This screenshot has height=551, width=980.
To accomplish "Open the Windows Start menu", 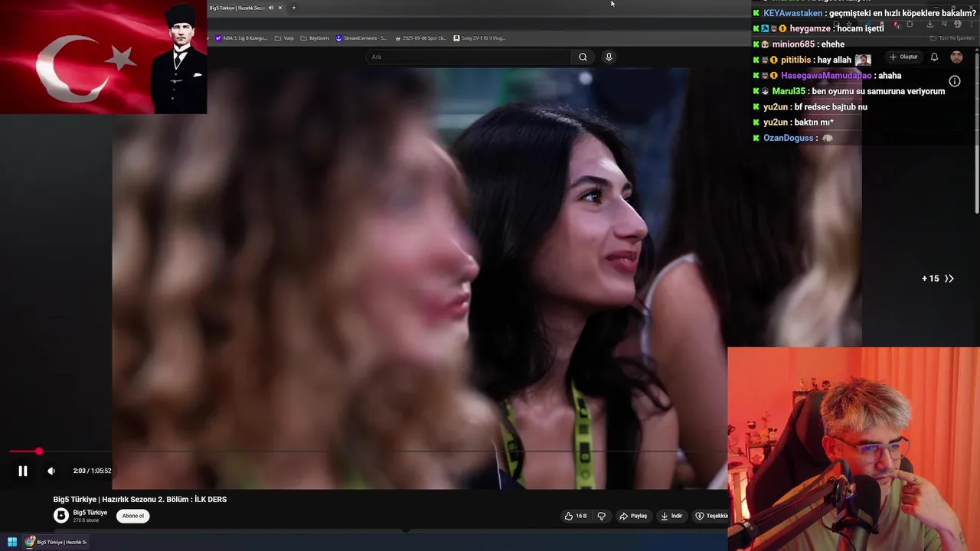I will click(12, 542).
